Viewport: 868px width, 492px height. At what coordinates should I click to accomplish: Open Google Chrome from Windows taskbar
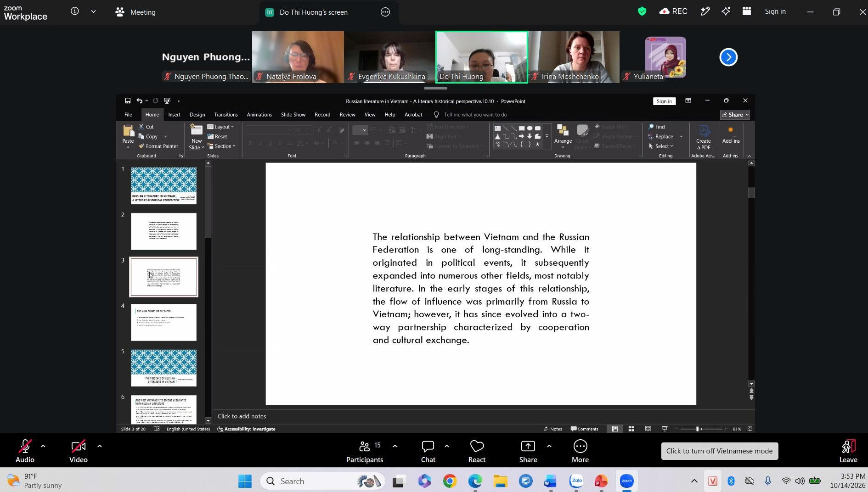click(450, 481)
